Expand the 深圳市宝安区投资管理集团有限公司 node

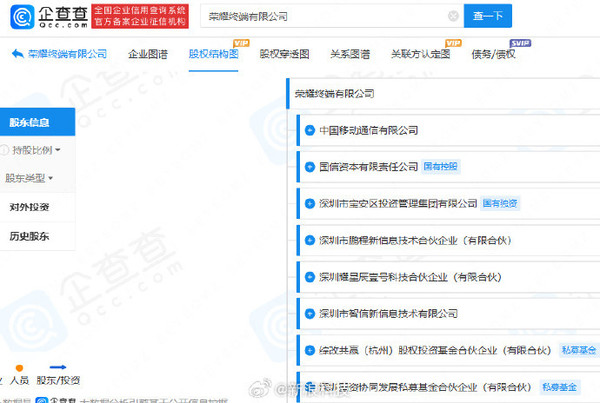coord(311,204)
